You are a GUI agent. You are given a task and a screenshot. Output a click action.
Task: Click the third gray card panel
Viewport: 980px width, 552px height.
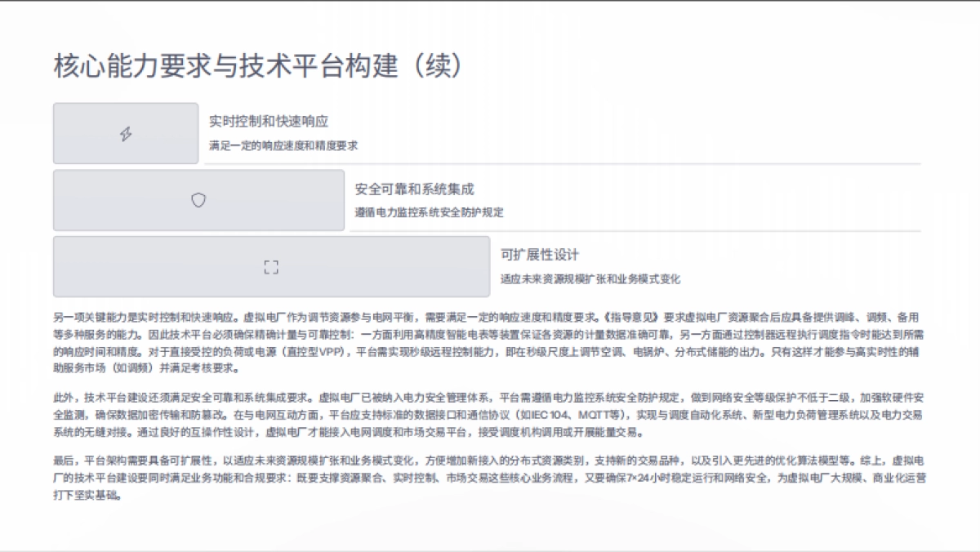coord(270,266)
